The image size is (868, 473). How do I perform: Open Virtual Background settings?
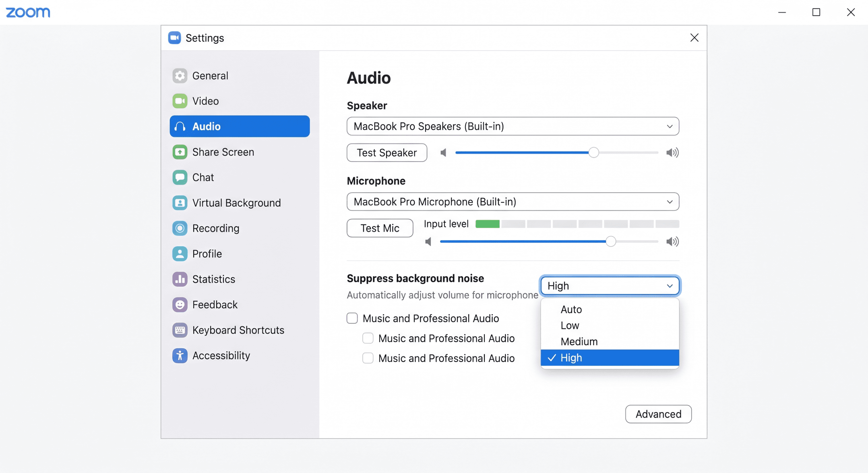[x=240, y=203]
